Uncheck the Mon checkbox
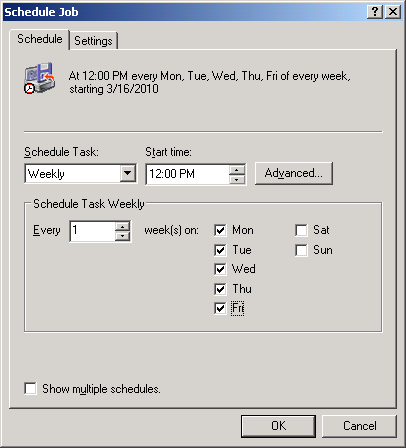The height and width of the screenshot is (448, 406). (x=220, y=230)
